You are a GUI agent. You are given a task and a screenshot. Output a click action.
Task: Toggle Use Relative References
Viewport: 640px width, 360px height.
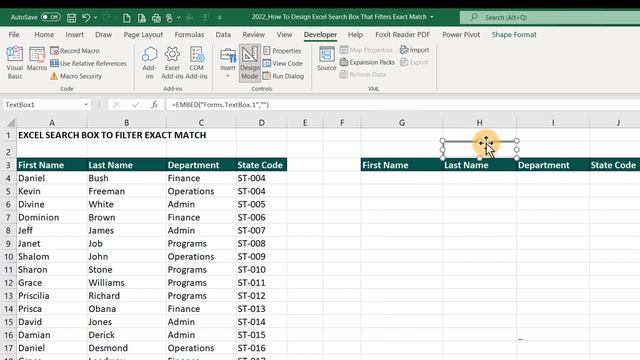coord(88,63)
